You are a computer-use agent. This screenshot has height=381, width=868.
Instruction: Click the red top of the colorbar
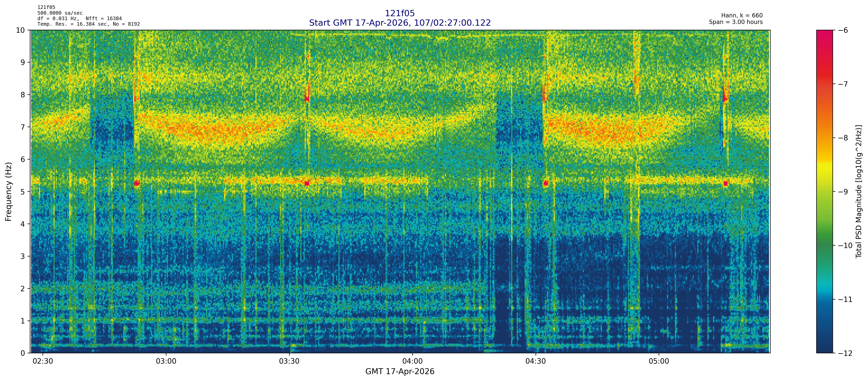pos(824,37)
